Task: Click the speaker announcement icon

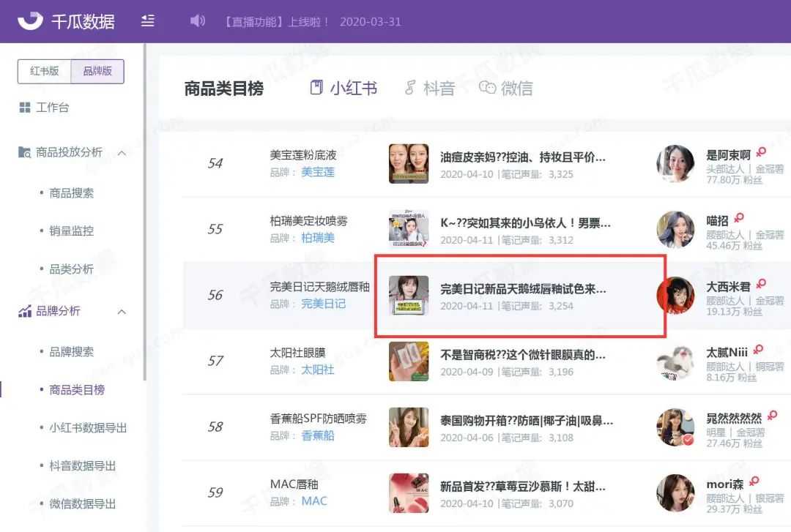Action: [x=197, y=20]
